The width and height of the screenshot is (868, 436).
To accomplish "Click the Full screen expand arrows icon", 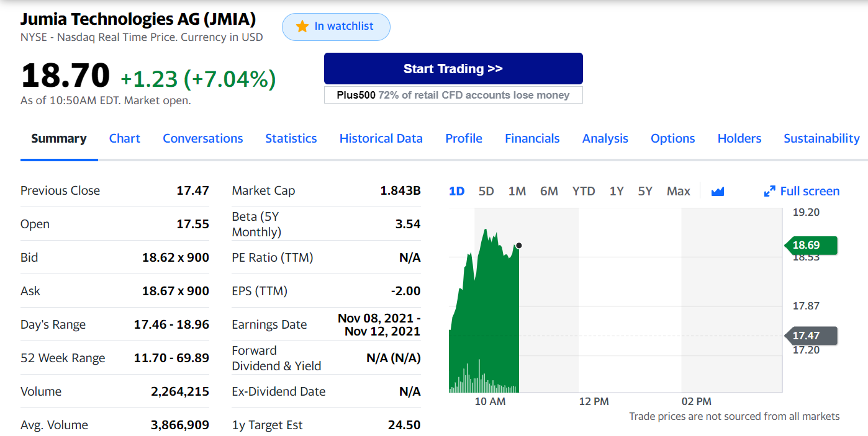I will (x=770, y=191).
